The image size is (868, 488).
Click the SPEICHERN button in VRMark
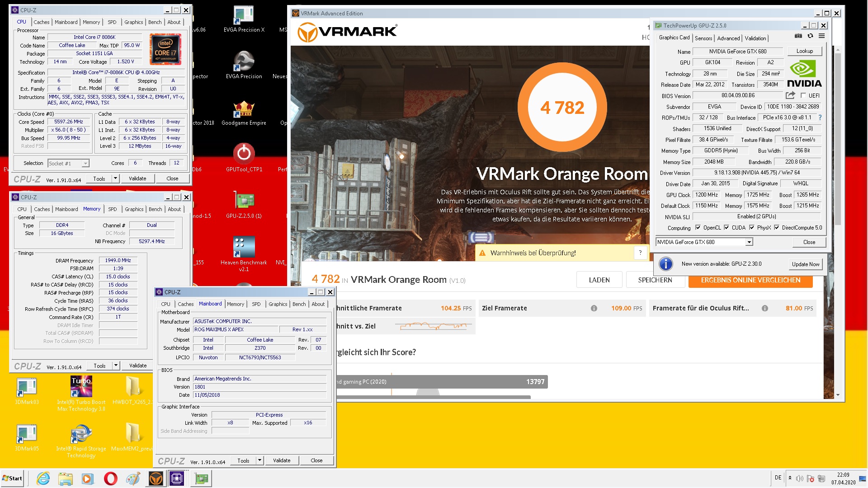655,280
